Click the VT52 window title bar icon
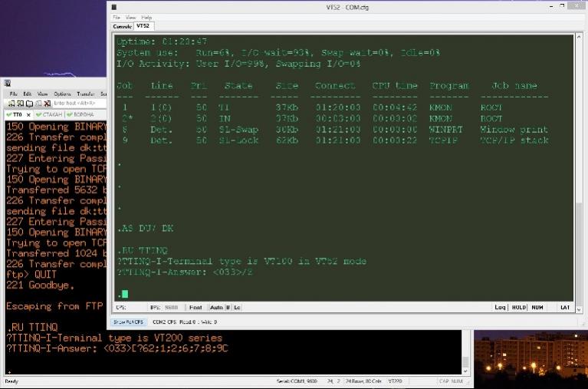 click(113, 6)
